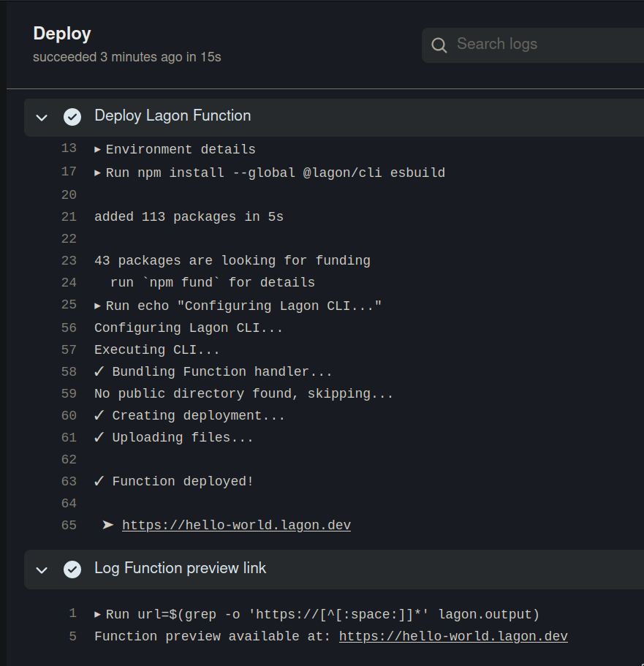
Task: Expand the Run url=$(grep command group
Action: pos(97,615)
